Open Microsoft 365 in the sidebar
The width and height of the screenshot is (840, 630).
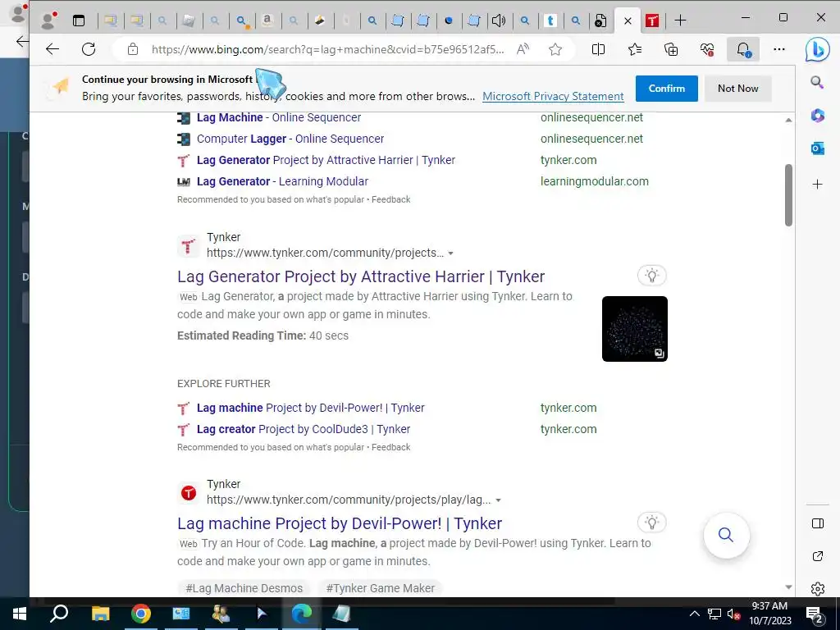[818, 115]
